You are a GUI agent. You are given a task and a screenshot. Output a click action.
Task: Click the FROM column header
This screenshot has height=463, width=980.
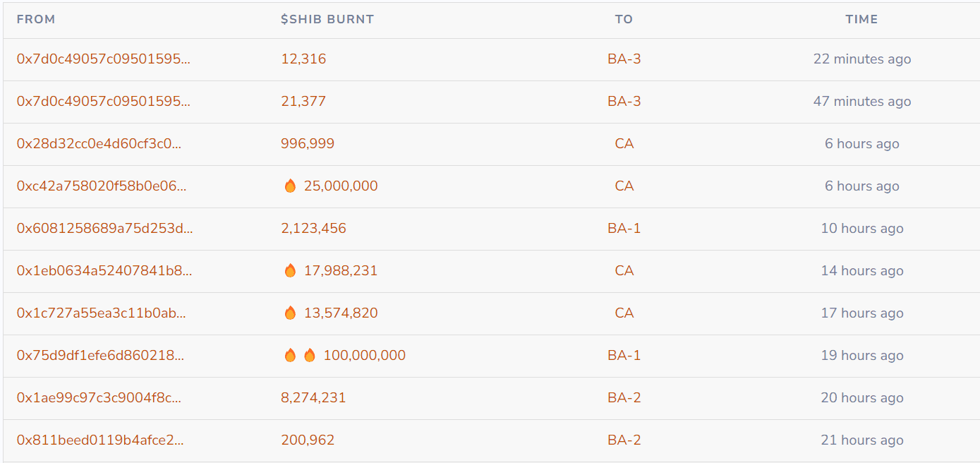[x=36, y=20]
